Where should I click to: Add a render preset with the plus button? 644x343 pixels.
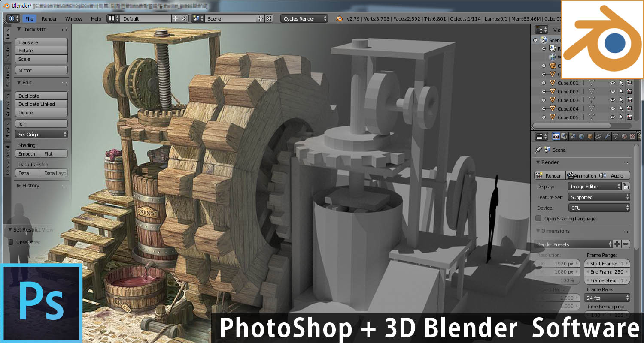click(617, 244)
